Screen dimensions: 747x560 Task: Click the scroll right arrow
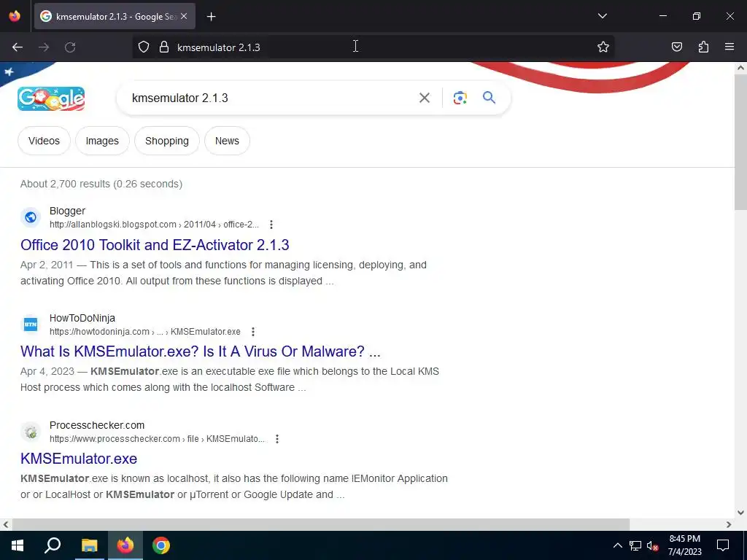coord(729,524)
